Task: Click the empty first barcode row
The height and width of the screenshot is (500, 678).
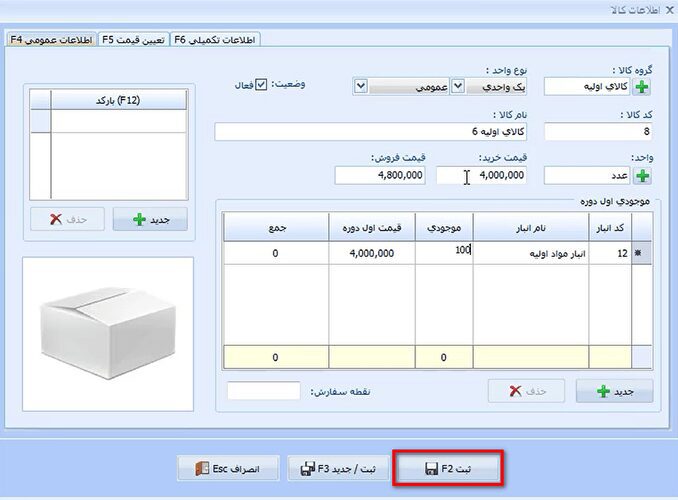Action: click(118, 122)
